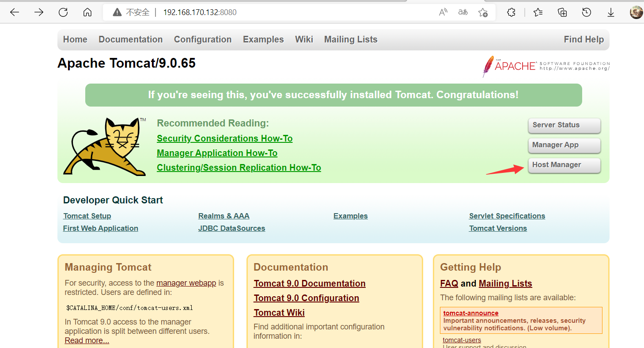Click the Tomcat cat mascot image
This screenshot has height=348, width=644.
tap(105, 146)
